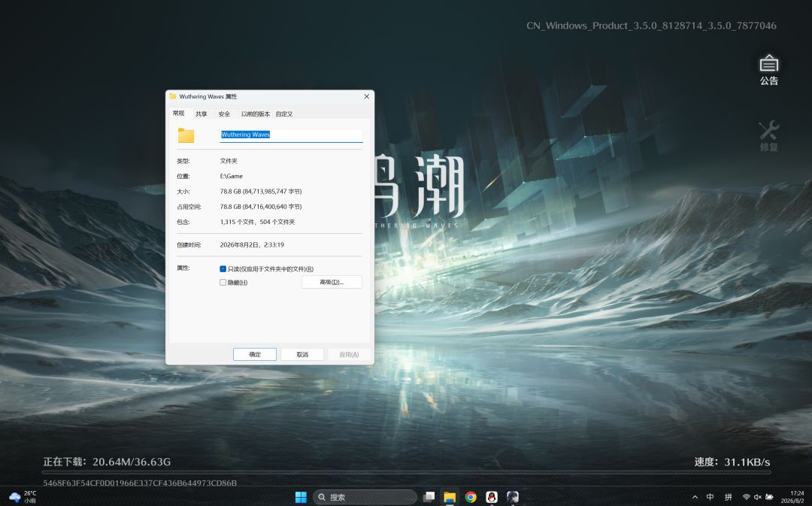The height and width of the screenshot is (506, 812).
Task: Toggle the 中 Chinese input mode indicator
Action: click(x=710, y=497)
